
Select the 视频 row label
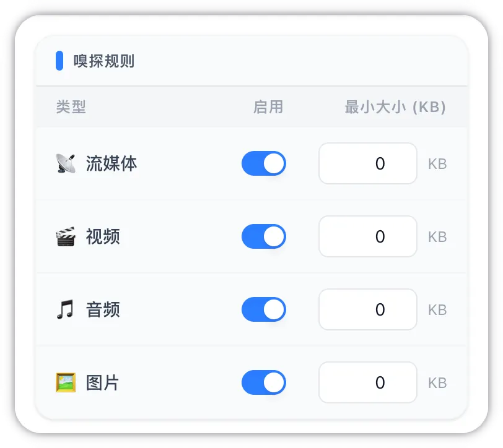pos(103,236)
